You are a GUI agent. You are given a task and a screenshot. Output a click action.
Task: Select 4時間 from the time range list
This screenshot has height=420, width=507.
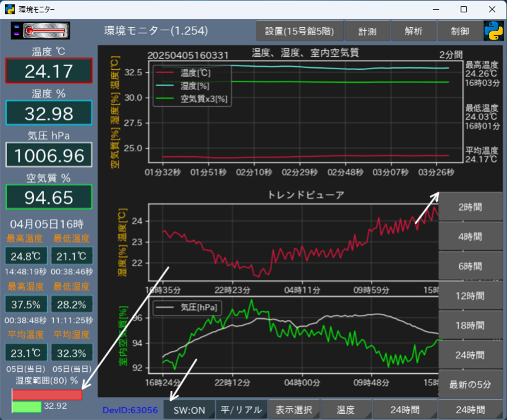pos(470,237)
